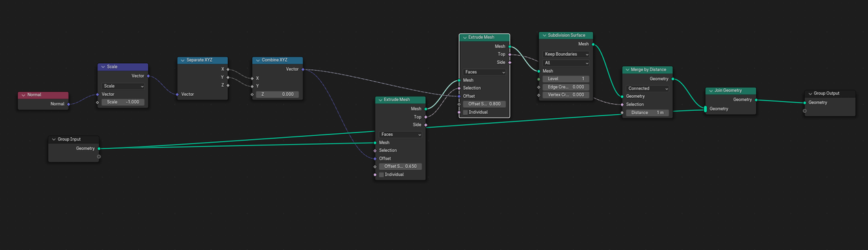This screenshot has height=250, width=868.
Task: Click the Offset Scale 0.650 field
Action: (x=401, y=166)
